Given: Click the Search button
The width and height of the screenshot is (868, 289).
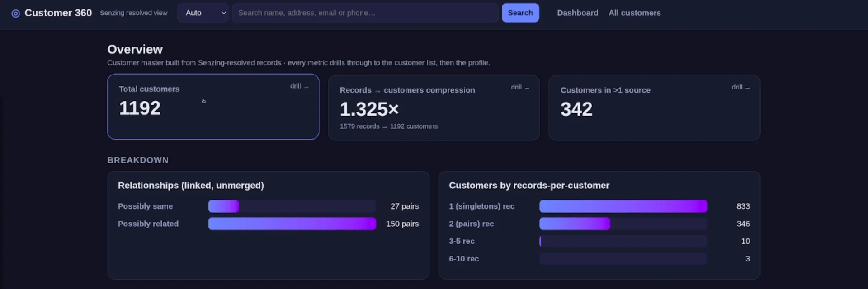Looking at the screenshot, I should point(520,13).
